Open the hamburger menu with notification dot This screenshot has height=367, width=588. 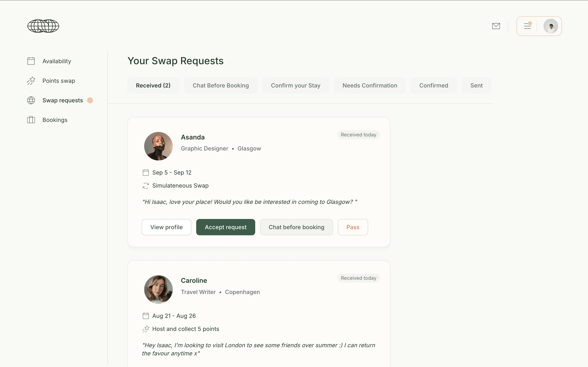coord(528,26)
